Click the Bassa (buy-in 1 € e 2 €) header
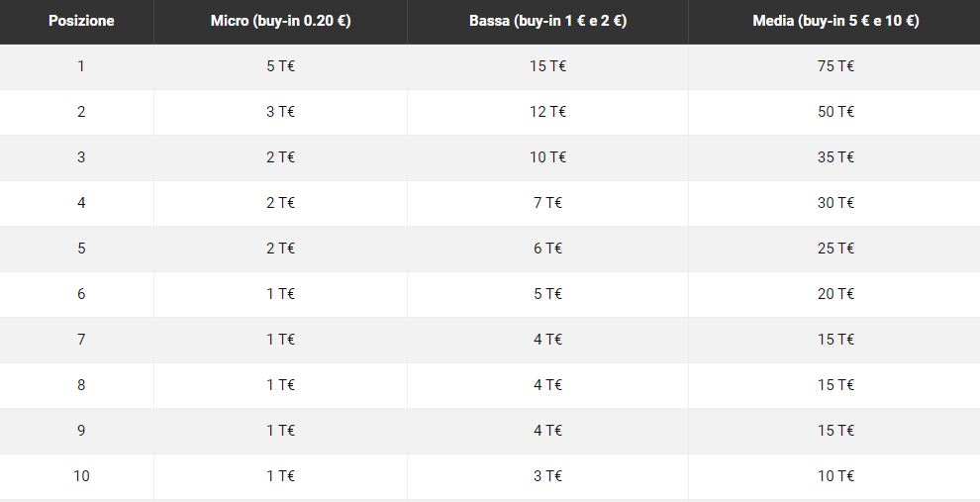Viewport: 980px width, 502px height. point(547,21)
